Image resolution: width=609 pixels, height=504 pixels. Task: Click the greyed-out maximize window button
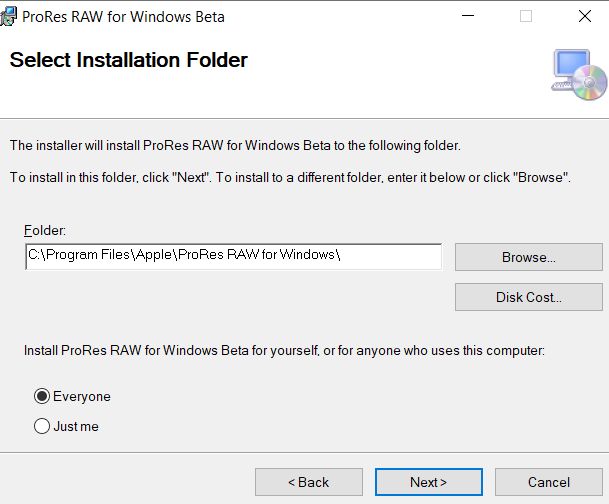526,16
